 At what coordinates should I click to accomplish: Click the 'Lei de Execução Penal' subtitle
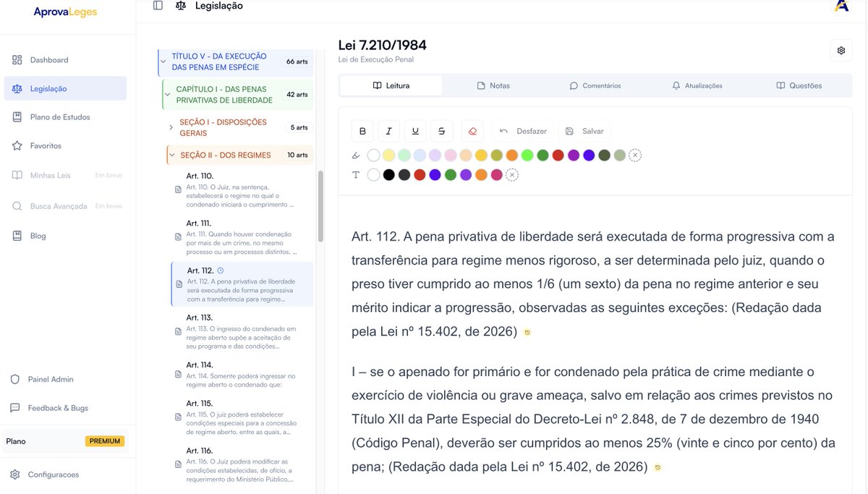376,60
